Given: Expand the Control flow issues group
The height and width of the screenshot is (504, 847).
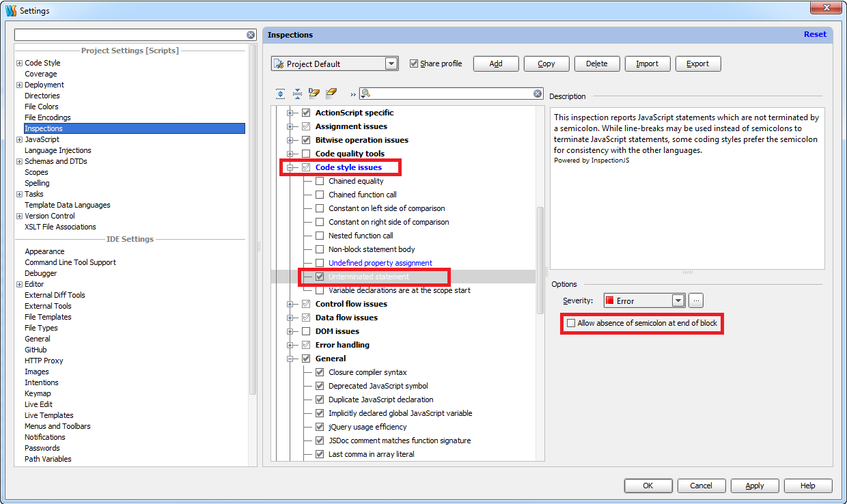Looking at the screenshot, I should point(290,304).
